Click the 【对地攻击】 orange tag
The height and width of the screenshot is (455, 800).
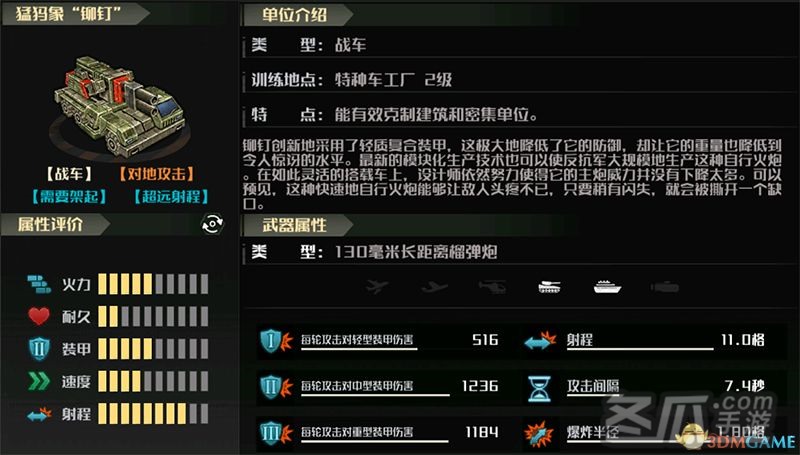point(157,174)
